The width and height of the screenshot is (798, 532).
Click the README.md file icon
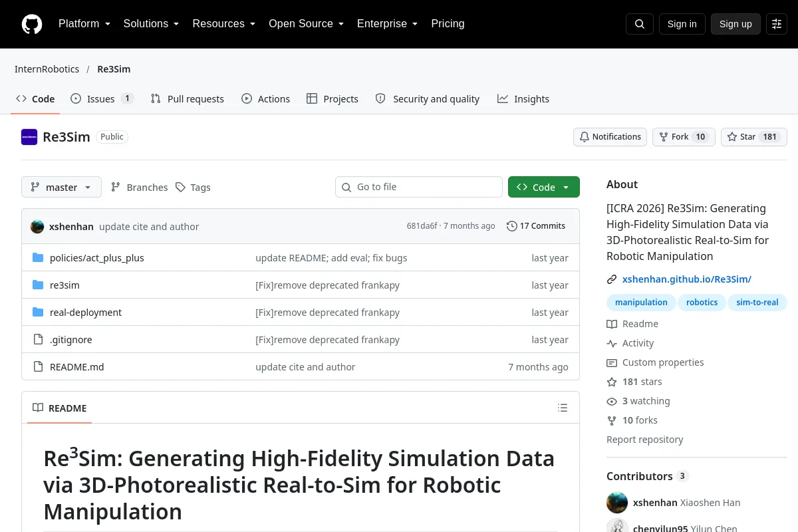38,367
